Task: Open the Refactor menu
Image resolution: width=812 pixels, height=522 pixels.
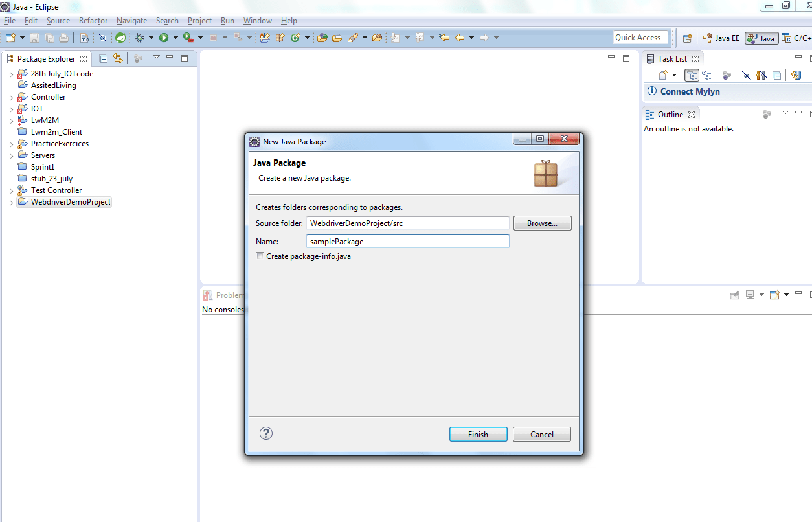Action: click(x=93, y=21)
